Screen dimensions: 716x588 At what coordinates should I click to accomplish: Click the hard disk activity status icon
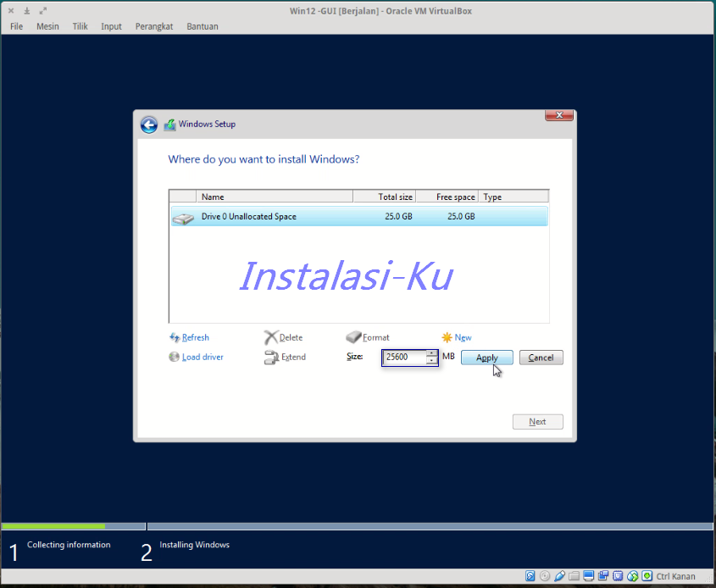(530, 576)
